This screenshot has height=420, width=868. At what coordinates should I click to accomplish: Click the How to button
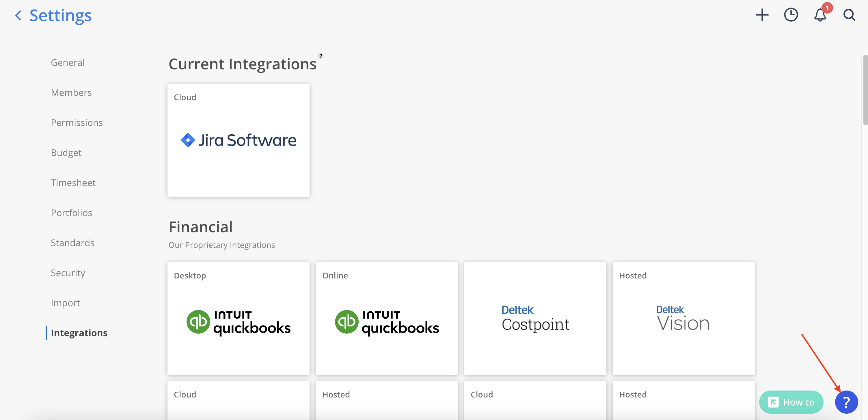[791, 402]
